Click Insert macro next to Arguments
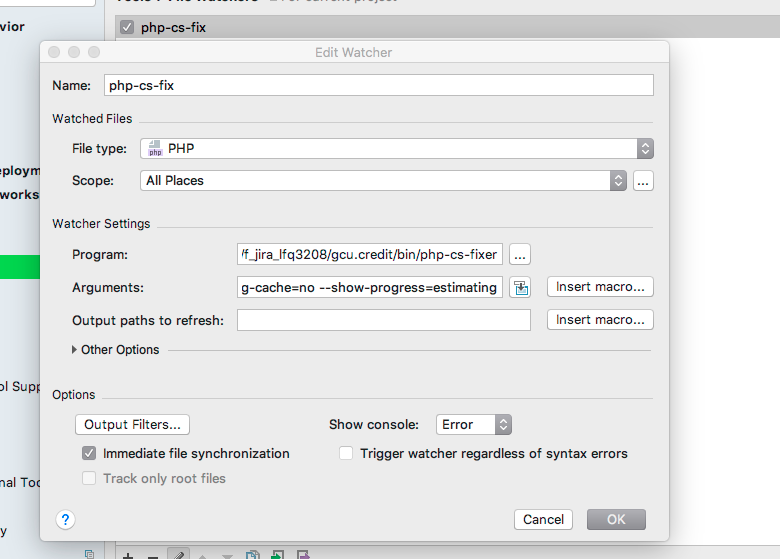 (x=600, y=287)
